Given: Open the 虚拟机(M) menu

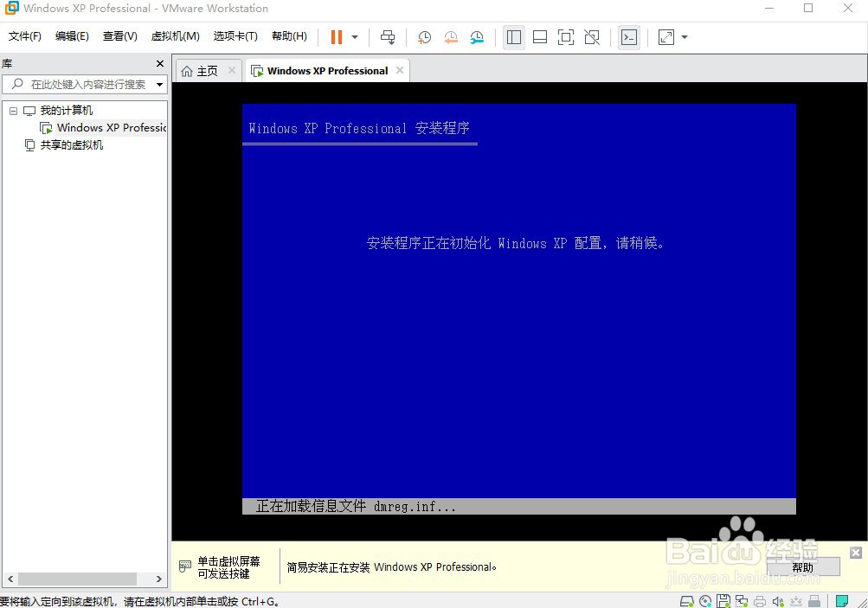Looking at the screenshot, I should (x=176, y=36).
